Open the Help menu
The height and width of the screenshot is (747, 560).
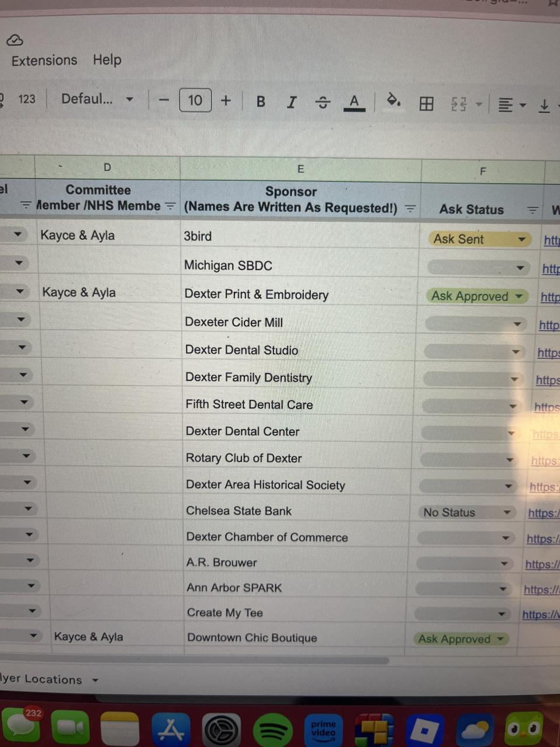107,60
